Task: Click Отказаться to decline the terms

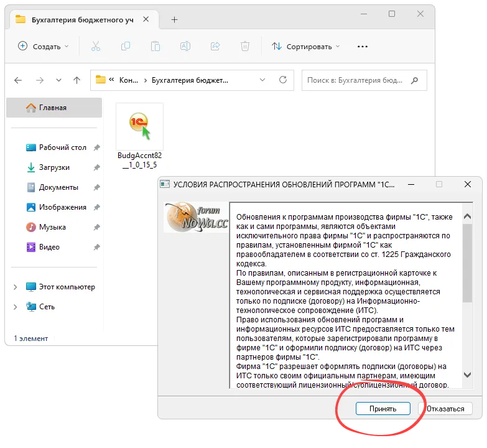Action: point(445,409)
